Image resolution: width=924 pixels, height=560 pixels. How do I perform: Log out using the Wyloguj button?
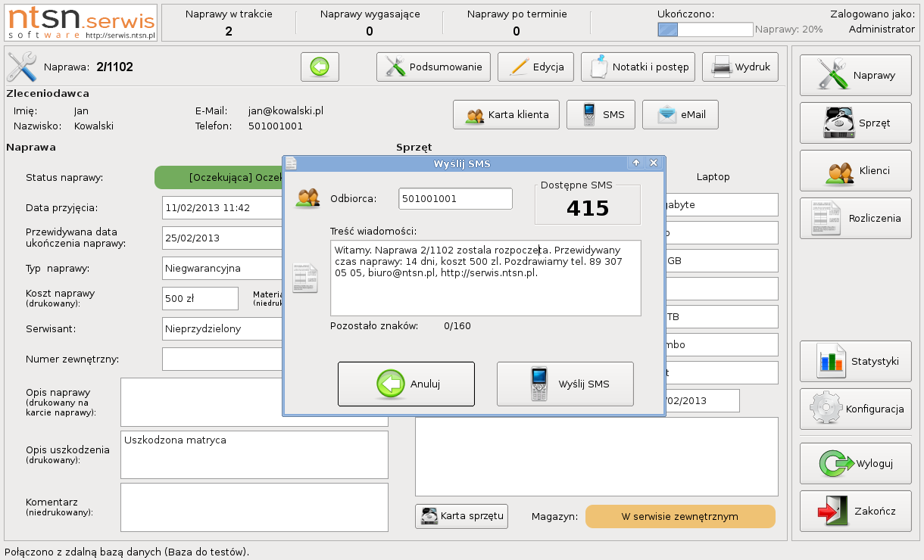point(855,464)
